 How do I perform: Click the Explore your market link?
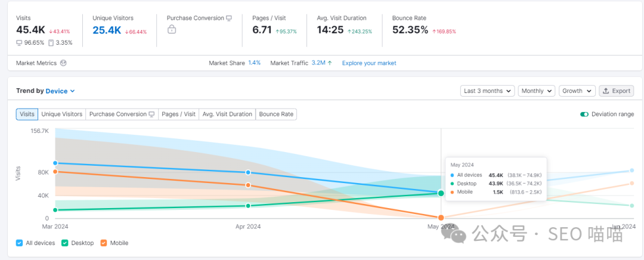pos(369,63)
